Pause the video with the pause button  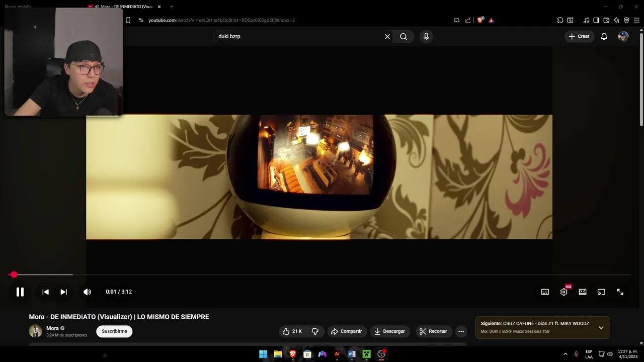pyautogui.click(x=20, y=292)
